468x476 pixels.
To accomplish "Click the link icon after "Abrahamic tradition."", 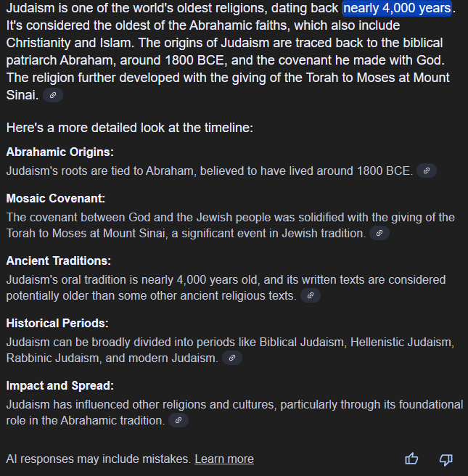I will pyautogui.click(x=178, y=420).
